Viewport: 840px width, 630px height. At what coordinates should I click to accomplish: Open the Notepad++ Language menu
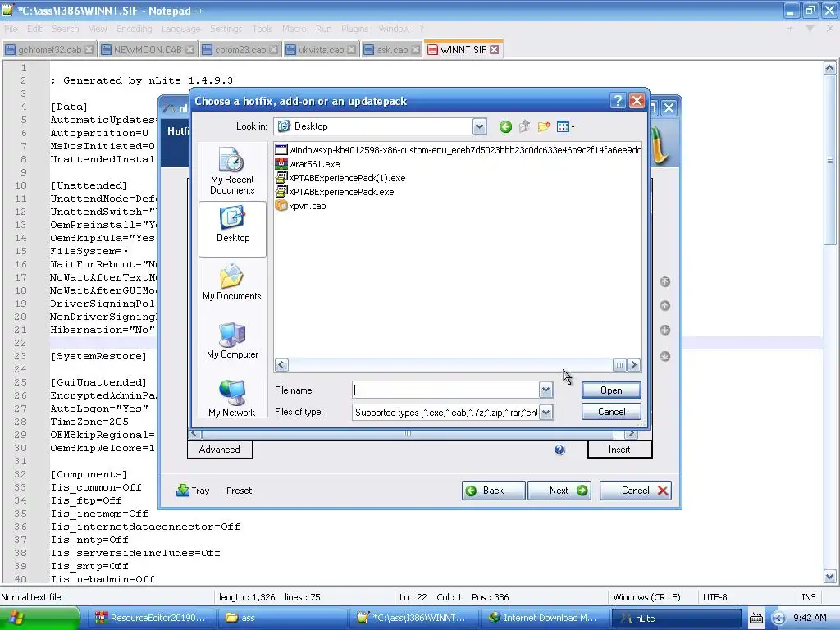click(x=180, y=29)
